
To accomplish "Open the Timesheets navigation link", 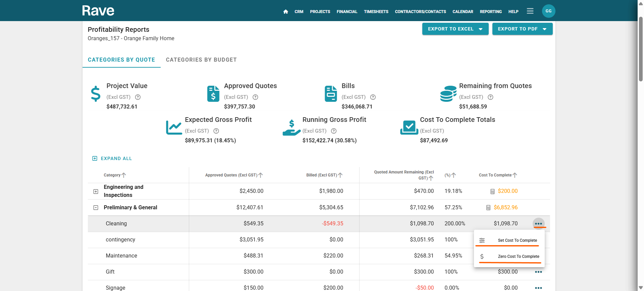I will (x=376, y=12).
